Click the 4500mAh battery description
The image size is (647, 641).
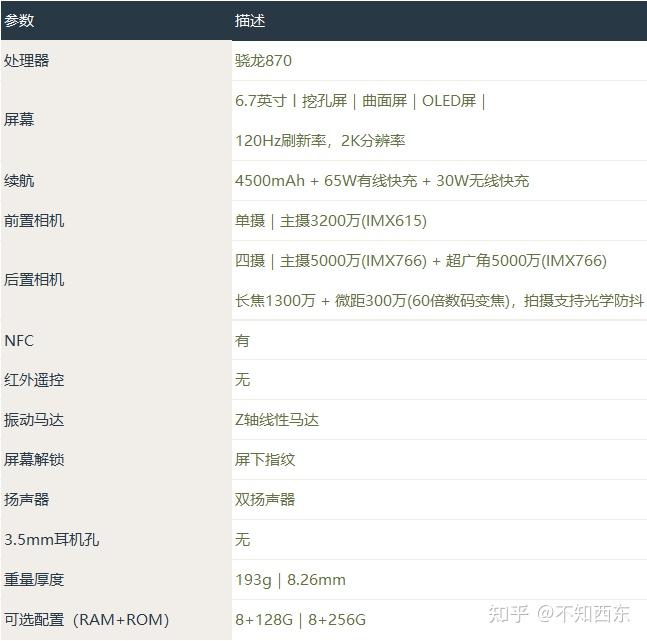point(381,181)
